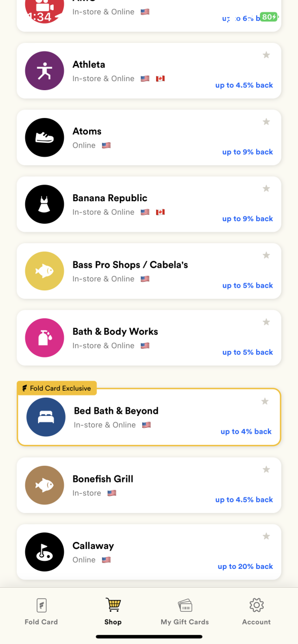This screenshot has height=644, width=298.
Task: Tap the yellow Bass Pro Shops fish icon
Action: coord(45,271)
